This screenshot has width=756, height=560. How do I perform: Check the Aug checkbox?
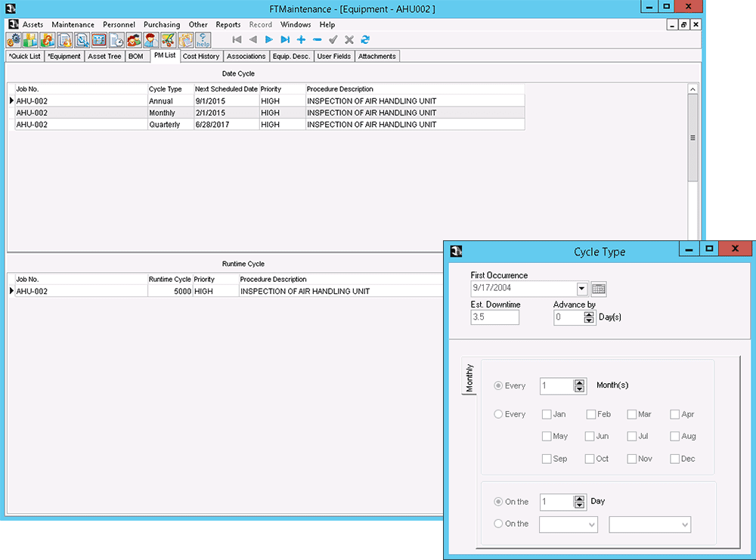[674, 437]
